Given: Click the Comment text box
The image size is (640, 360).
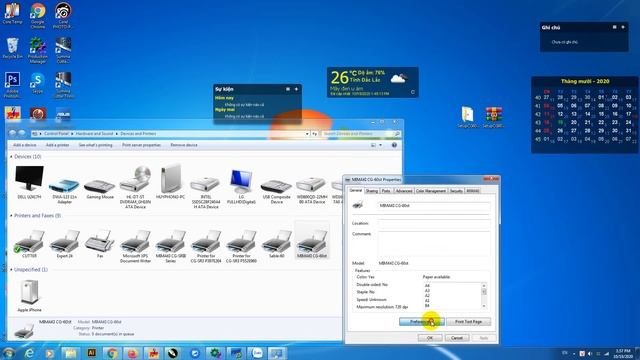Looking at the screenshot, I should point(434,243).
